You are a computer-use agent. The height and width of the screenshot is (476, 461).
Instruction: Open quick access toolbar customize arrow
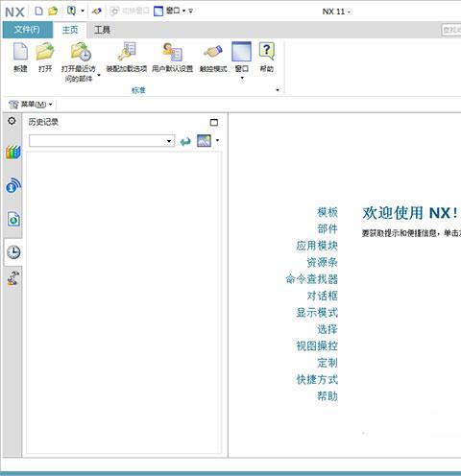click(191, 12)
